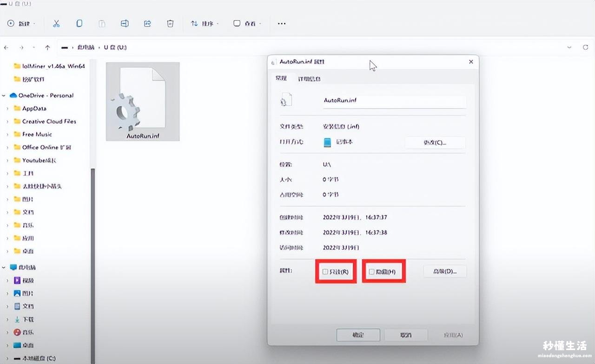Click U 盘 (U:) in the breadcrumb

pyautogui.click(x=115, y=47)
